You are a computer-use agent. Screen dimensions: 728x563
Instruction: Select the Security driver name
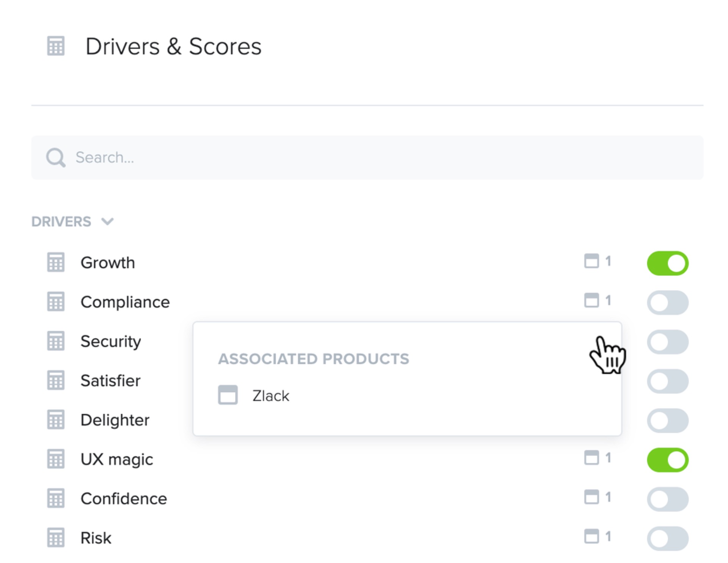pos(111,342)
